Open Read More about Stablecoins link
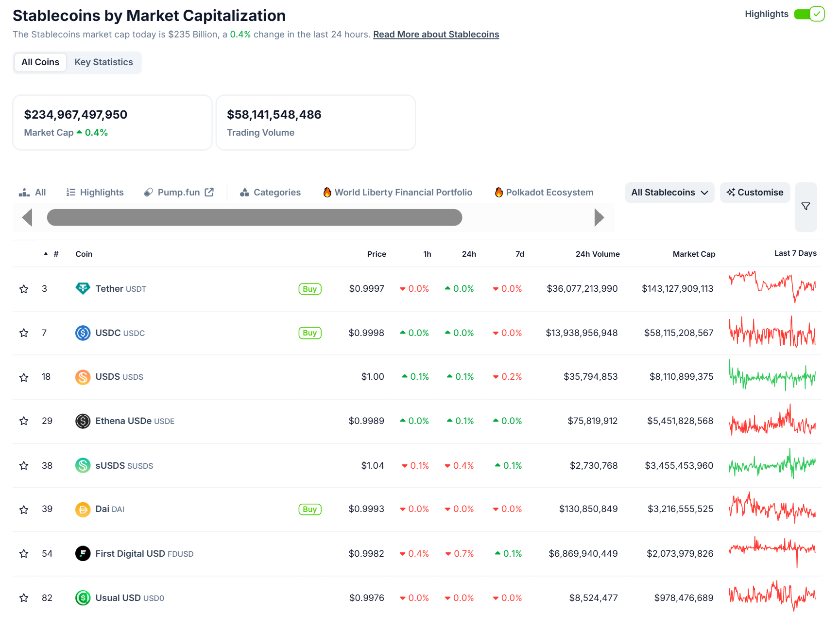Screen dimensions: 840x617 [x=436, y=35]
